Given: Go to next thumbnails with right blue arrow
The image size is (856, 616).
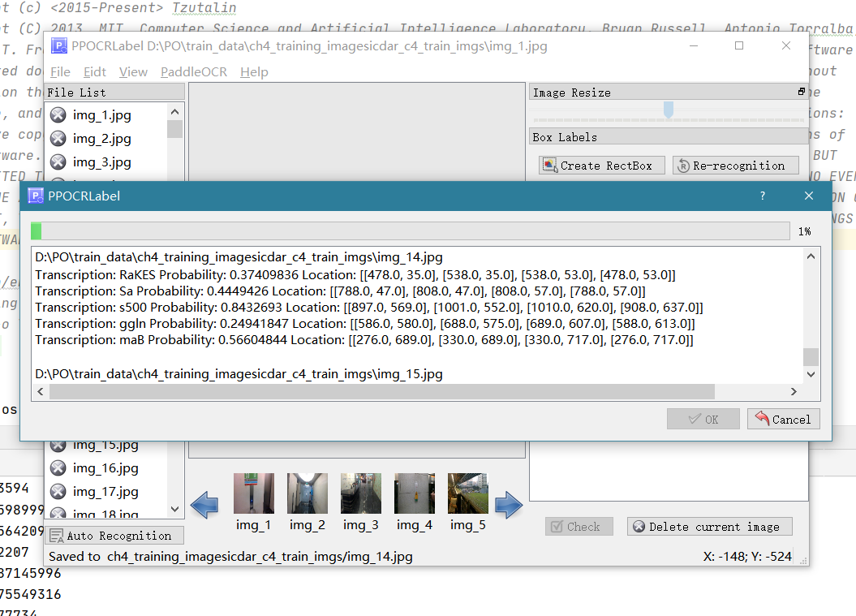Looking at the screenshot, I should click(509, 505).
